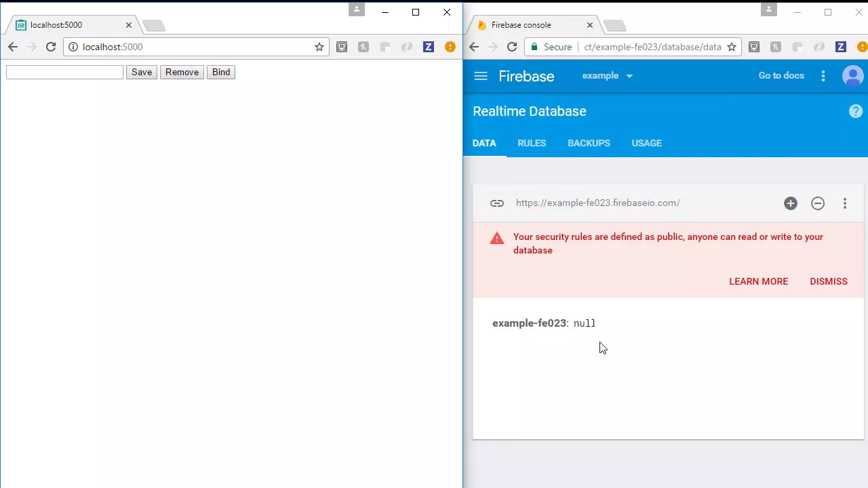Screen dimensions: 868x488
Task: Select the example-fe023 root node
Action: point(529,323)
